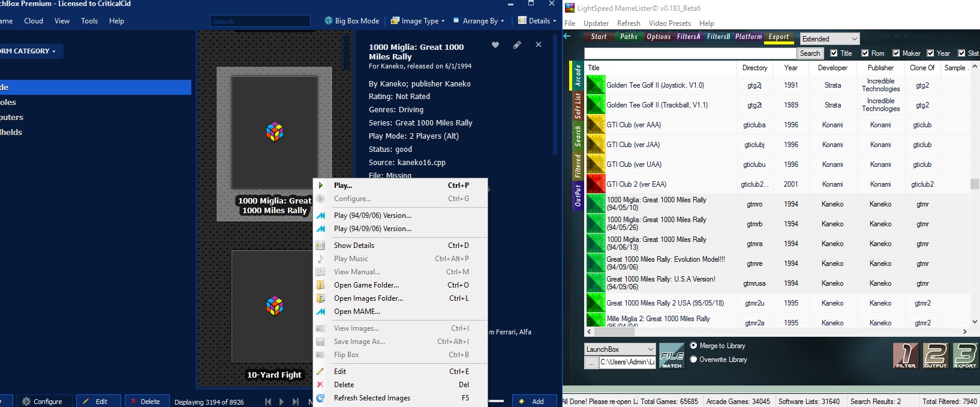Image resolution: width=980 pixels, height=407 pixels.
Task: Sort the list by the Year column header
Action: click(791, 68)
